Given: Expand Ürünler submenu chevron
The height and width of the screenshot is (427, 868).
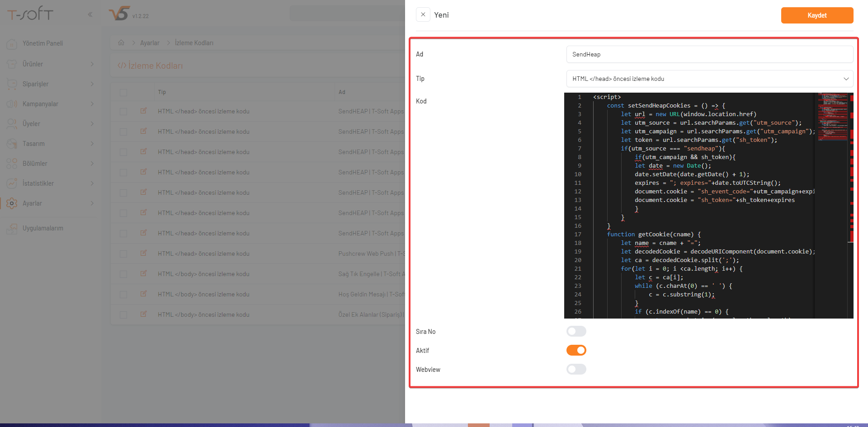Looking at the screenshot, I should pyautogui.click(x=92, y=64).
